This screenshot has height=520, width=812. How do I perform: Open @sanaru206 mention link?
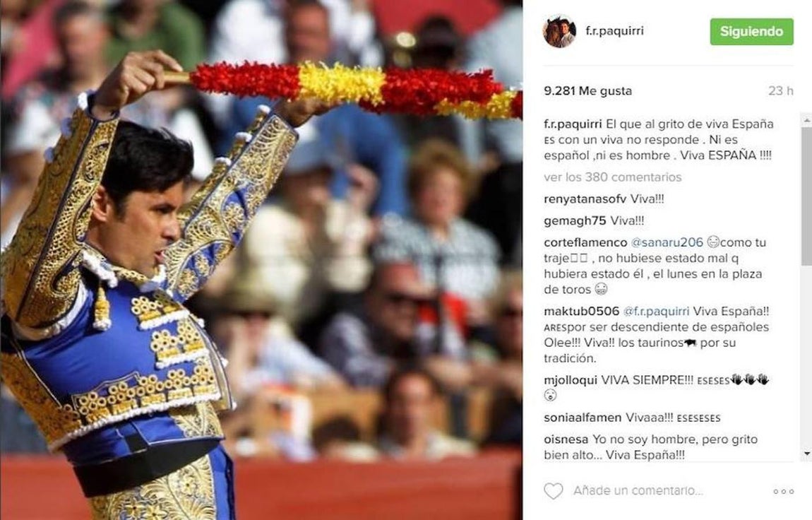click(667, 242)
